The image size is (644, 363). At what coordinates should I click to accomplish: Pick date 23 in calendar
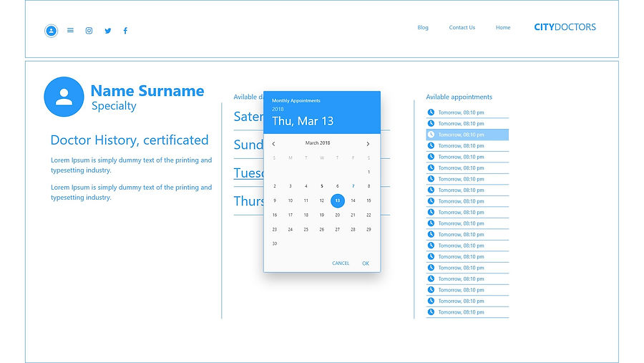pos(275,229)
